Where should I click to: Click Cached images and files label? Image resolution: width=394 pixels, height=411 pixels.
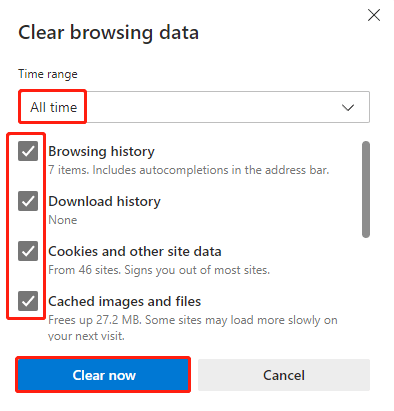125,301
